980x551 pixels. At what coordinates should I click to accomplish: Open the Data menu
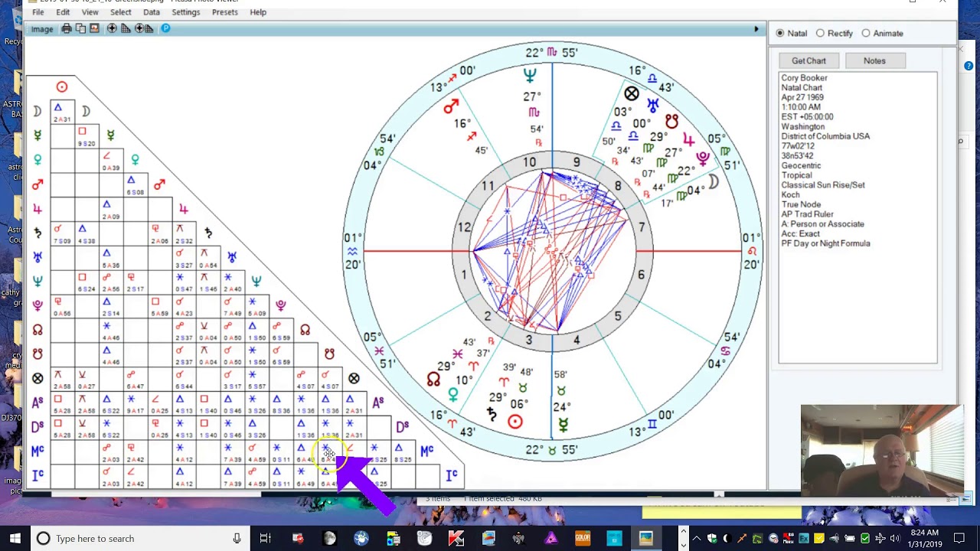click(x=152, y=12)
